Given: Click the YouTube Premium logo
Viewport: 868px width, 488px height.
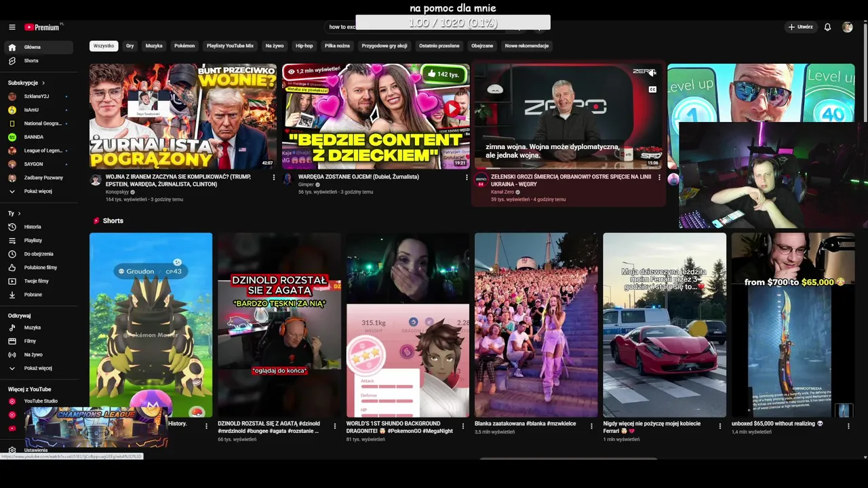Looking at the screenshot, I should pos(43,27).
